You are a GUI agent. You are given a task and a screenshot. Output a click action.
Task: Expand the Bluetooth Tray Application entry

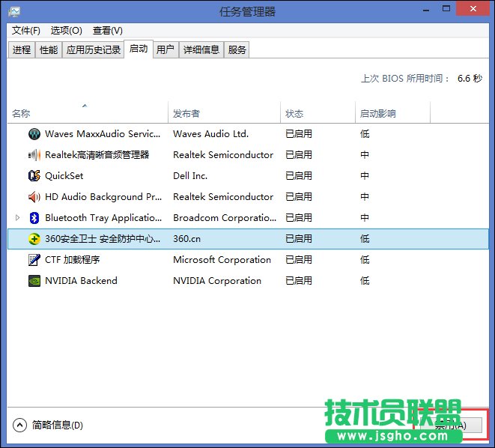tap(18, 218)
